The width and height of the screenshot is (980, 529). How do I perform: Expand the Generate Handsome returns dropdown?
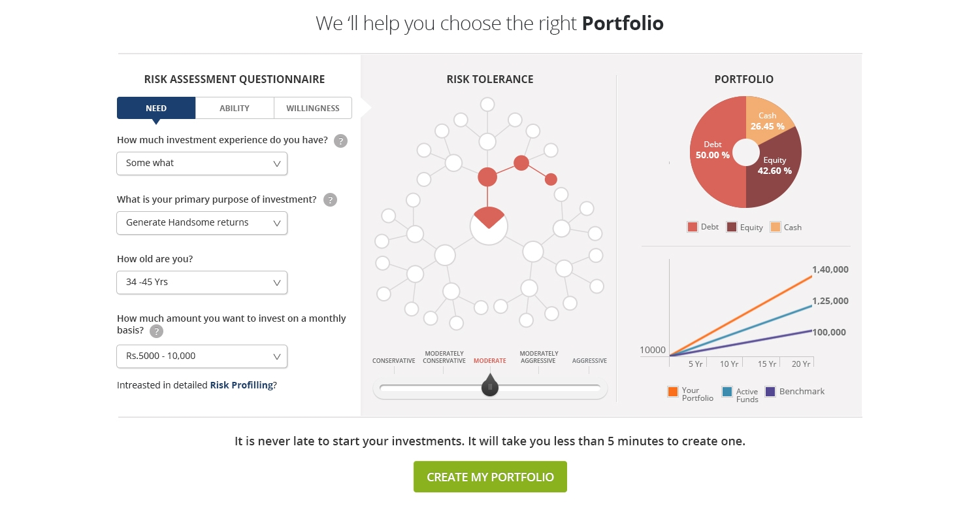(202, 223)
